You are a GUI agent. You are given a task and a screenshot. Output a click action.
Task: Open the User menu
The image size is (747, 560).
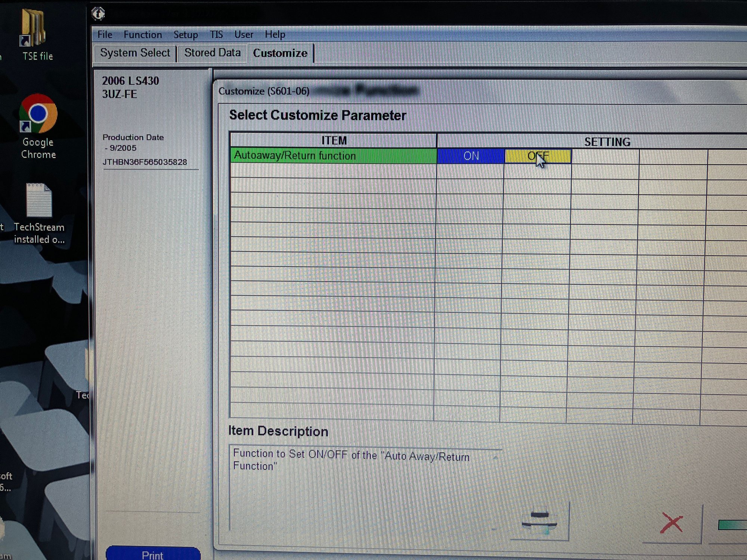(x=244, y=35)
